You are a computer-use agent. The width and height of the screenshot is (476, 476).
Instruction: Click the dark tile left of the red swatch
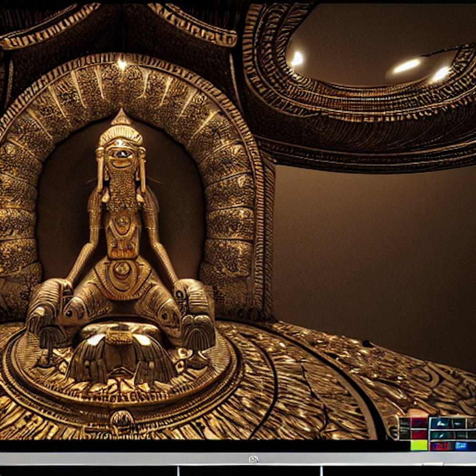[x=405, y=435]
